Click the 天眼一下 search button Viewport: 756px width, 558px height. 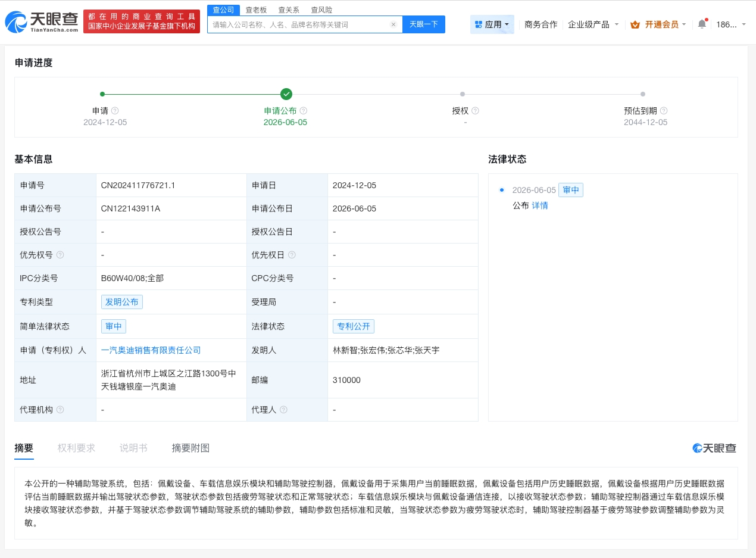[x=424, y=24]
